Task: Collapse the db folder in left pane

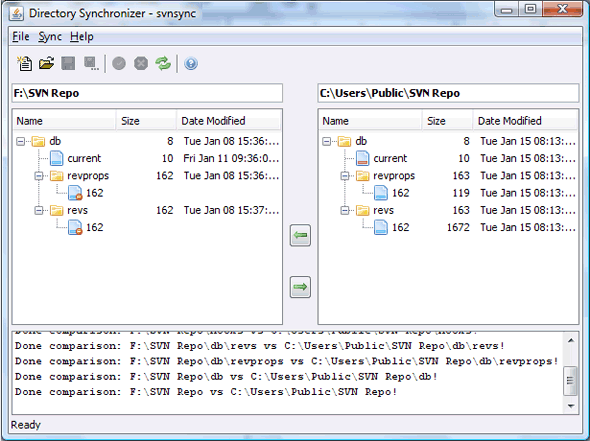Action: (x=20, y=141)
